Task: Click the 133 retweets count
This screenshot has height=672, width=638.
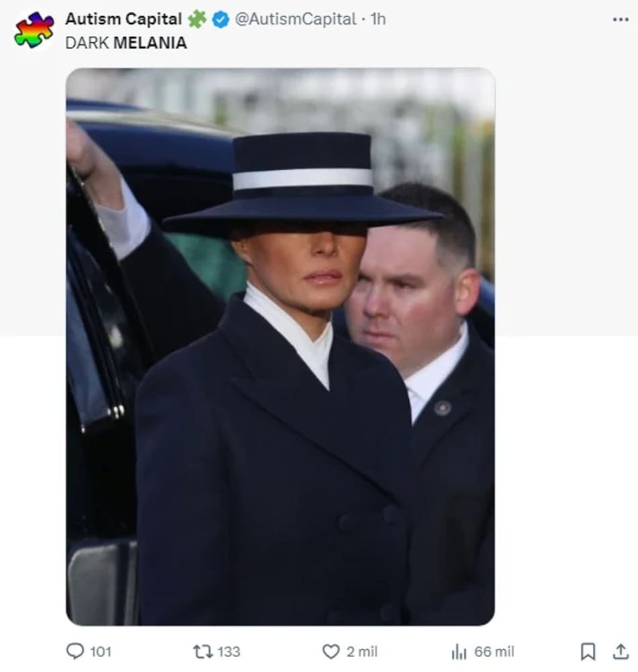Action: pos(229,651)
